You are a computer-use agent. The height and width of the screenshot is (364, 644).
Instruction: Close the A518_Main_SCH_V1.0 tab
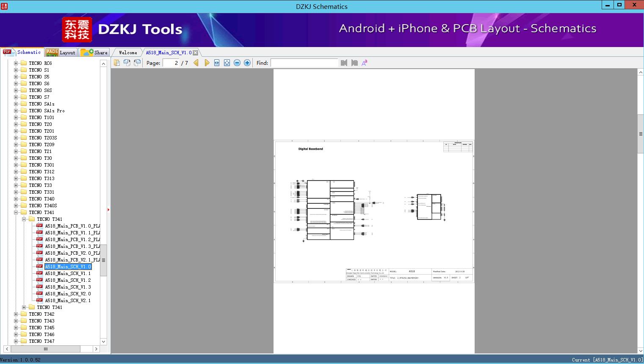click(x=195, y=53)
